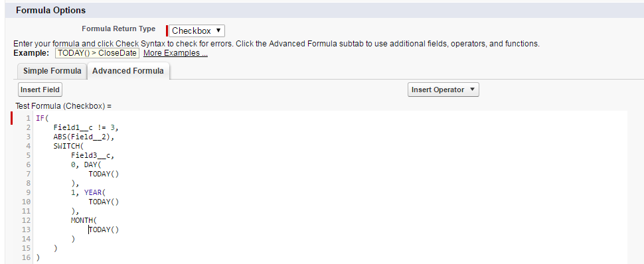Click the Formula Options section header

51,10
